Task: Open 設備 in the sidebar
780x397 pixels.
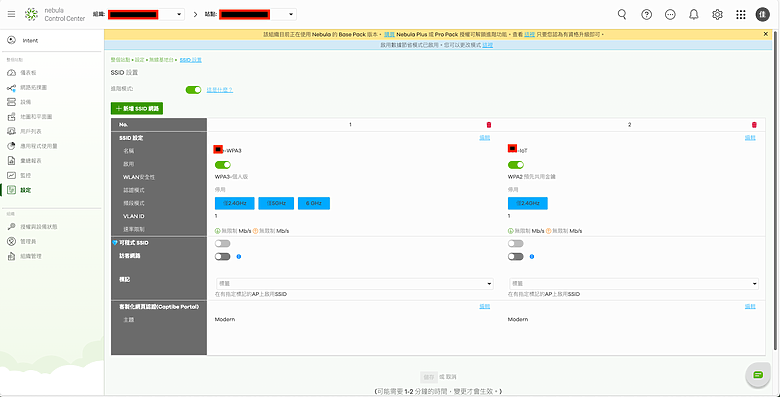Action: (x=25, y=102)
